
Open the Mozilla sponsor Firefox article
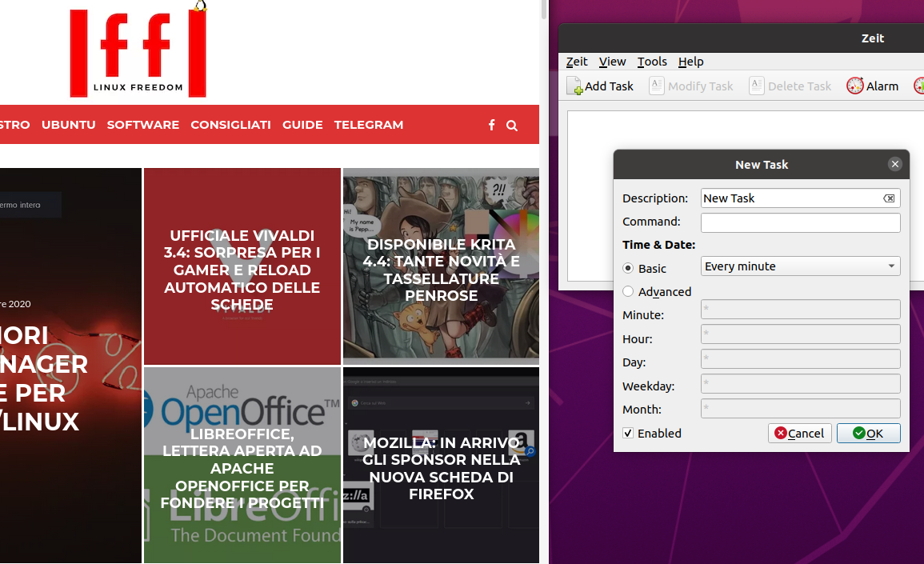[441, 465]
